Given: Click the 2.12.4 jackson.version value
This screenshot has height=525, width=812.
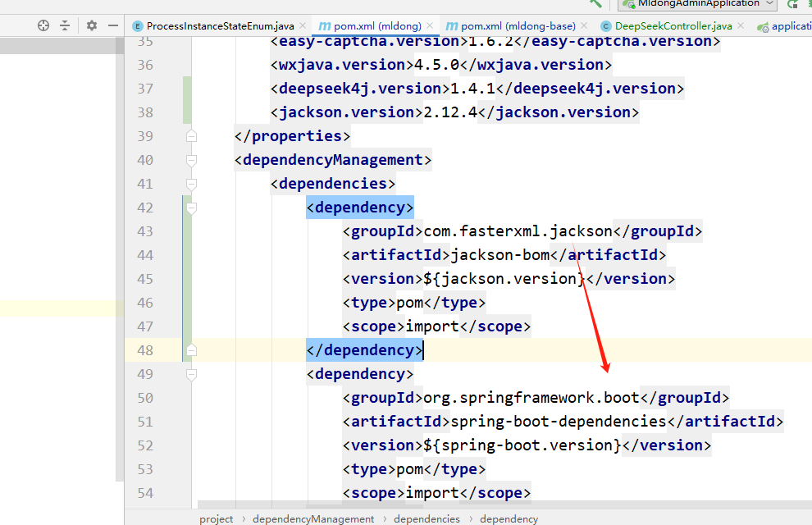Looking at the screenshot, I should [x=450, y=112].
